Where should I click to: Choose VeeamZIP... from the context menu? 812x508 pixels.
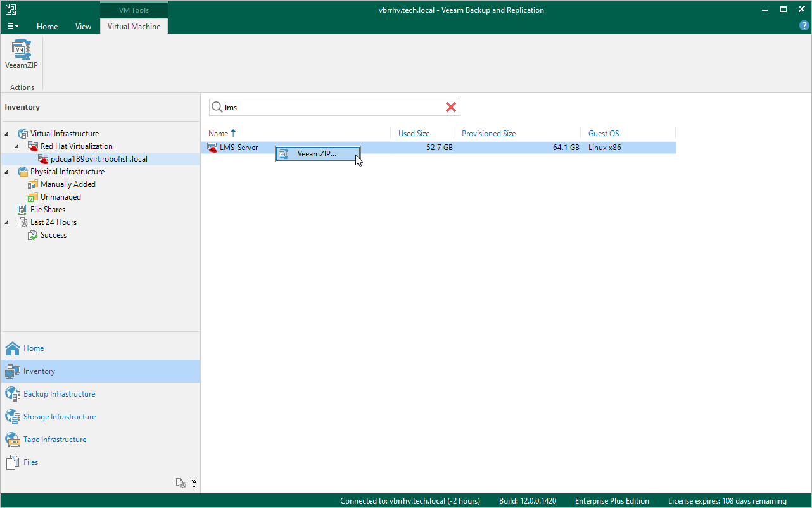pos(317,154)
